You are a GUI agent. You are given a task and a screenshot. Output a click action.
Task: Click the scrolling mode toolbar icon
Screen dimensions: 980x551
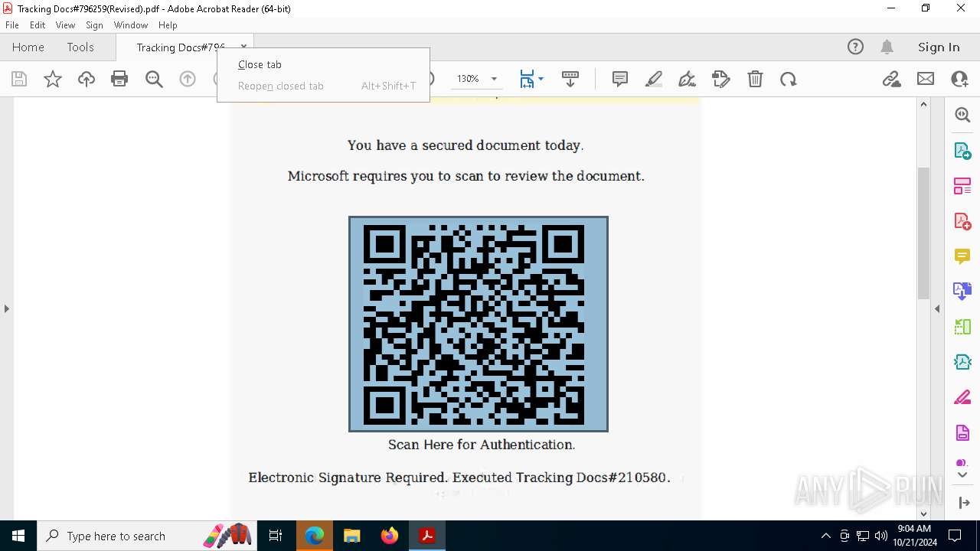tap(570, 79)
